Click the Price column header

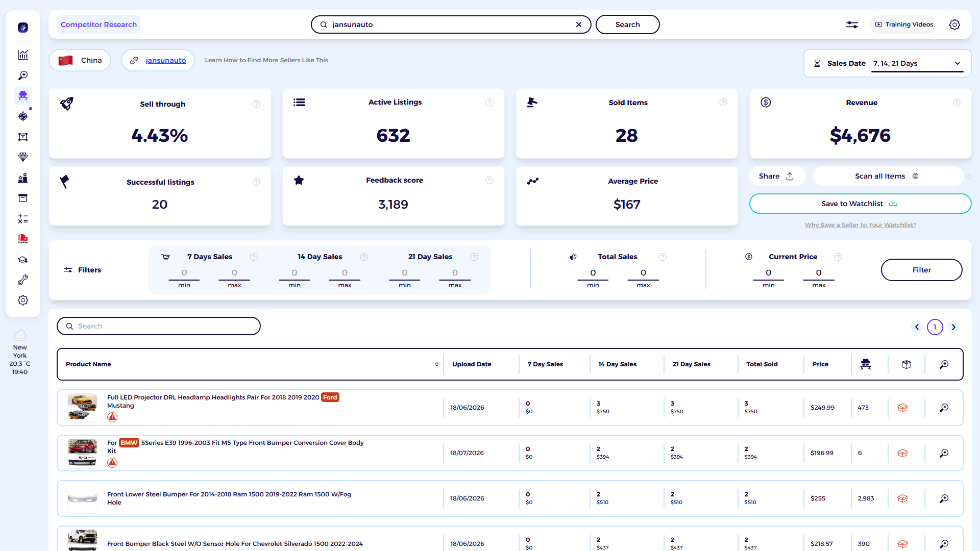[x=820, y=364]
